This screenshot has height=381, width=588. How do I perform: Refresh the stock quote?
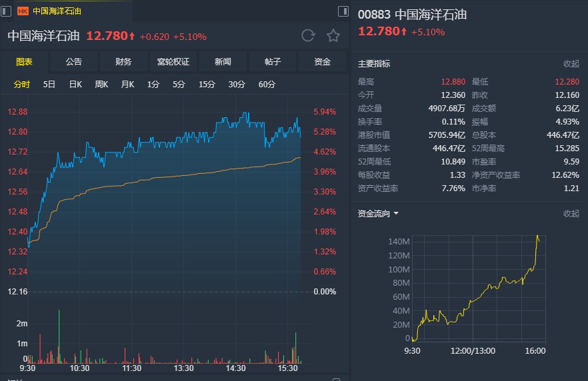pyautogui.click(x=308, y=35)
